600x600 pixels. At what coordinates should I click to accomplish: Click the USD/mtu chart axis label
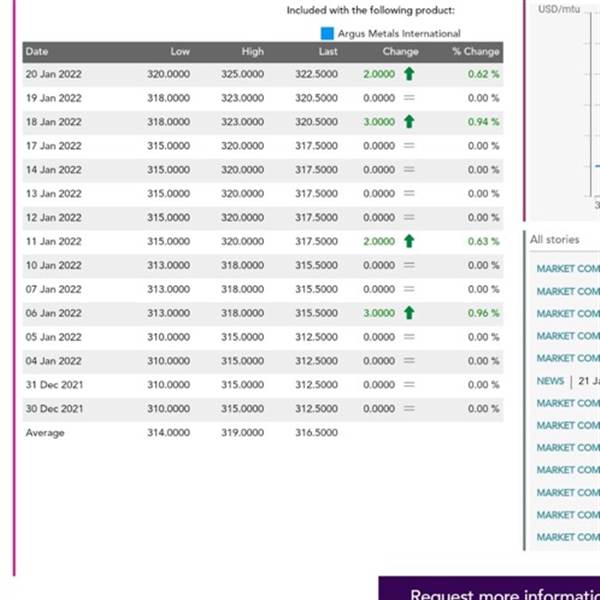click(559, 9)
